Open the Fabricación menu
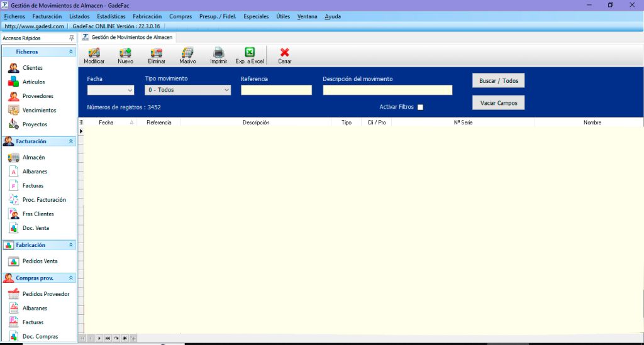This screenshot has width=644, height=345. click(147, 16)
